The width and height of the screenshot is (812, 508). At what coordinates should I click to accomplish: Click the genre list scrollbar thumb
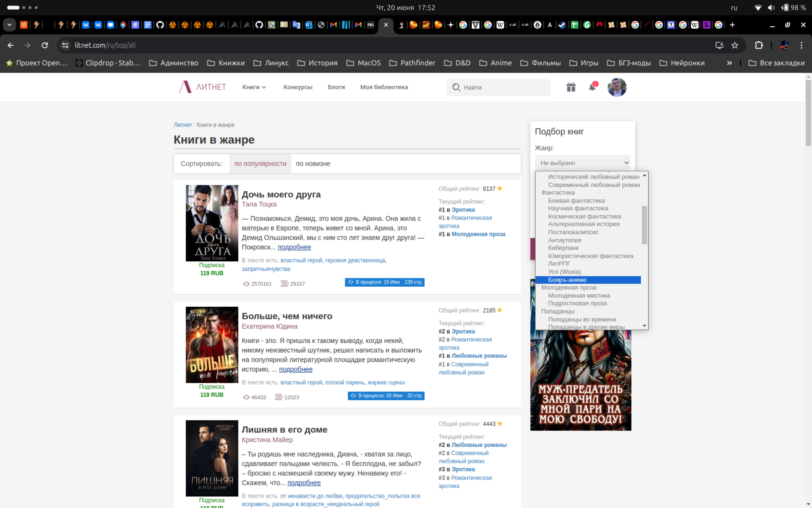point(644,225)
